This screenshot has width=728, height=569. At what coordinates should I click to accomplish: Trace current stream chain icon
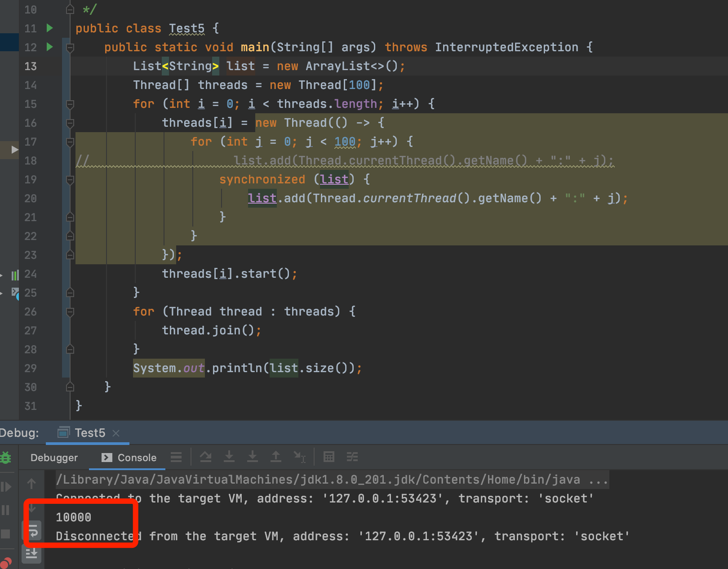coord(352,457)
